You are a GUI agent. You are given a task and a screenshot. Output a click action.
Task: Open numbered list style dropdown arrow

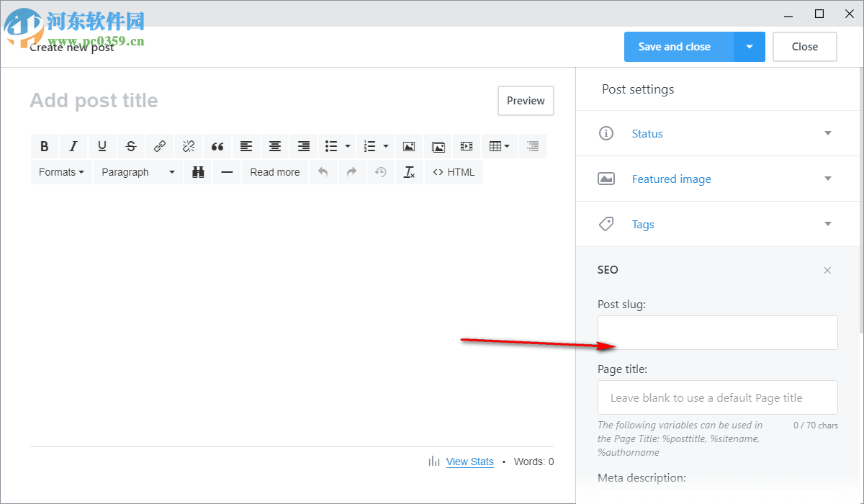click(386, 146)
